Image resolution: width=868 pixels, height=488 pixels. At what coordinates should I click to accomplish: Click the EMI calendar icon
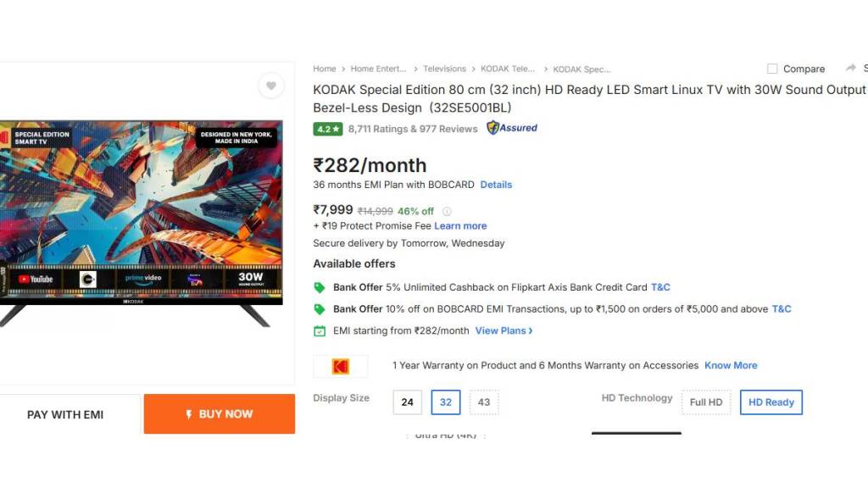click(320, 331)
